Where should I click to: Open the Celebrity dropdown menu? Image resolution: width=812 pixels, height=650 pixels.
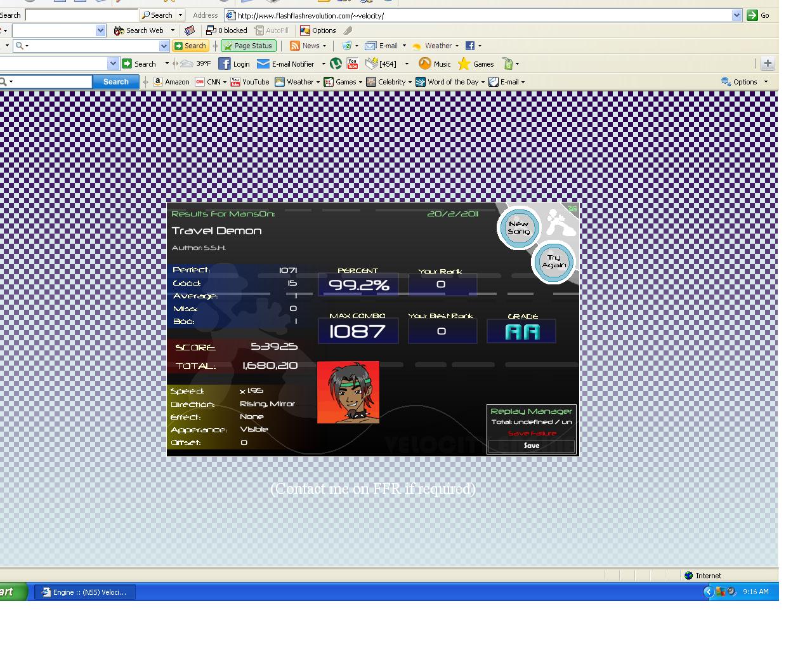pos(410,82)
